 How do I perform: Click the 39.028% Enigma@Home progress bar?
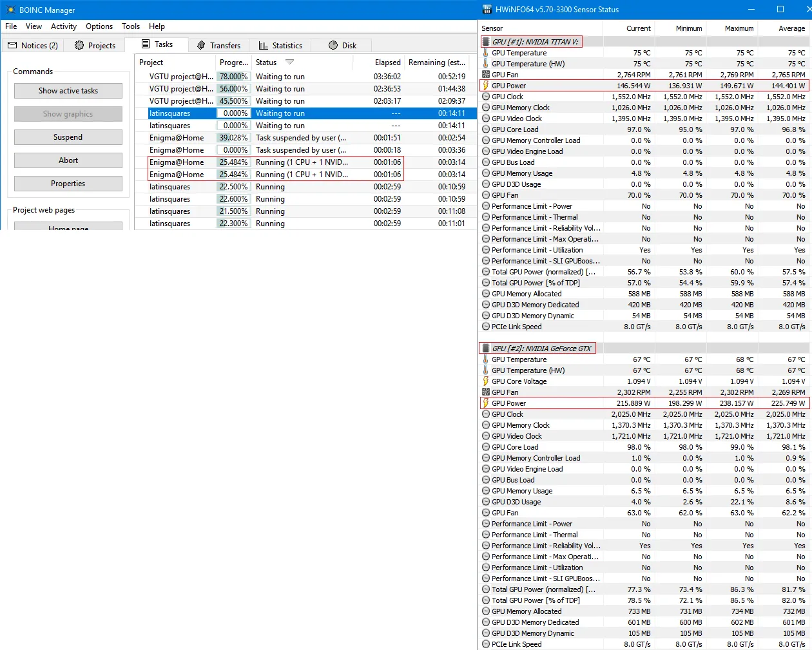pos(233,138)
